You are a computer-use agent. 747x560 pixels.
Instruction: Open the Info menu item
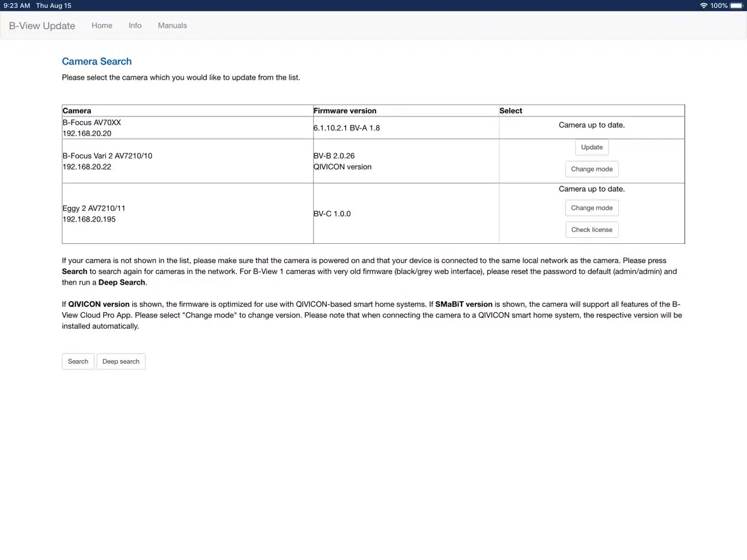[135, 26]
